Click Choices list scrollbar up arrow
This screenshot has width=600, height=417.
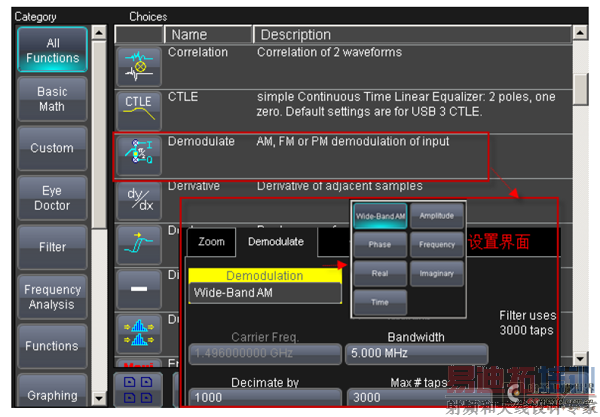(580, 33)
